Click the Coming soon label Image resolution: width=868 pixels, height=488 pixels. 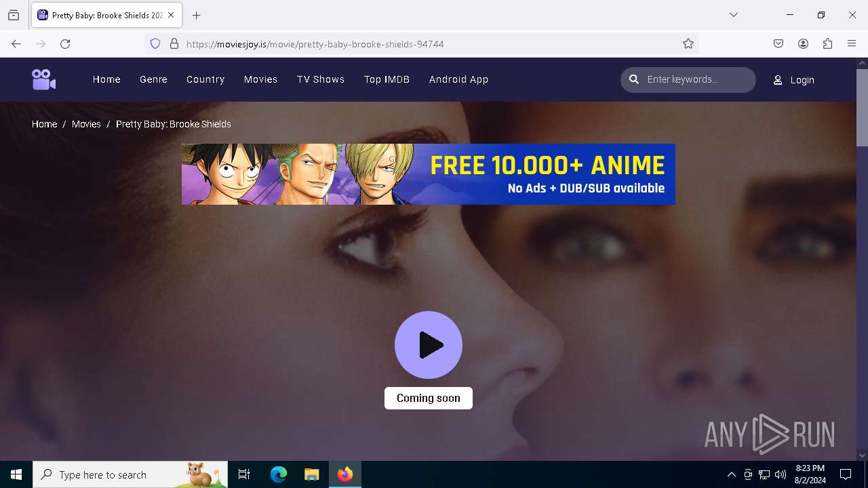click(429, 398)
